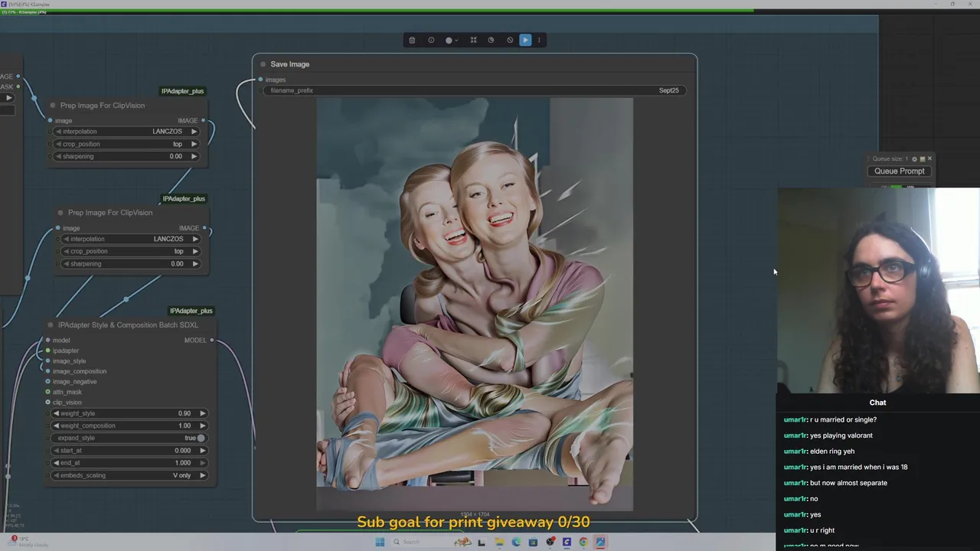Collapse the upper Prep Image For ClipVision node

(x=53, y=106)
